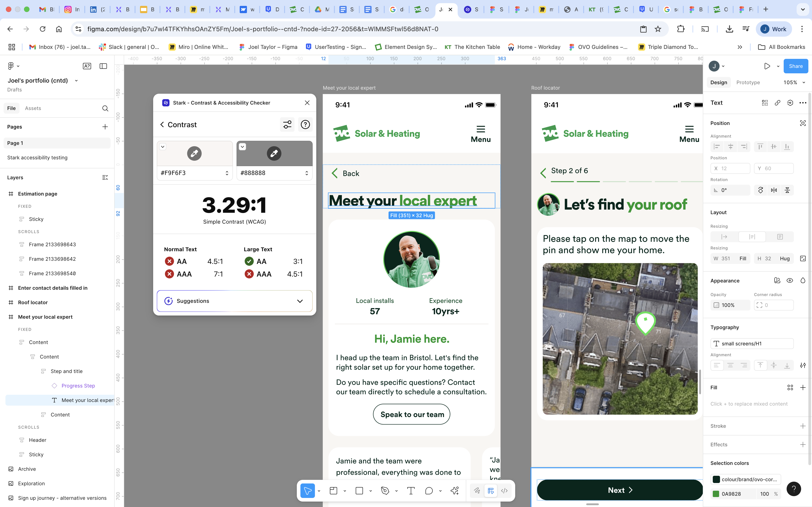The height and width of the screenshot is (507, 812).
Task: Open the Actions sparkle tool
Action: [x=455, y=490]
